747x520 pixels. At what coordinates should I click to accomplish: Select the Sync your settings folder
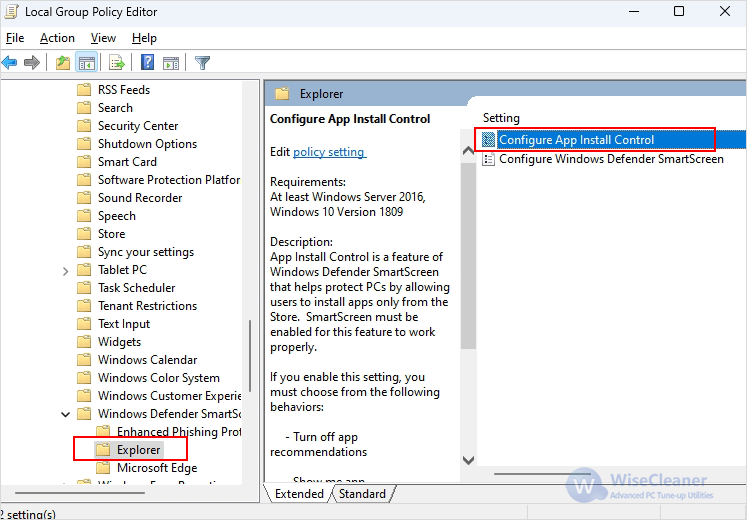click(x=146, y=252)
